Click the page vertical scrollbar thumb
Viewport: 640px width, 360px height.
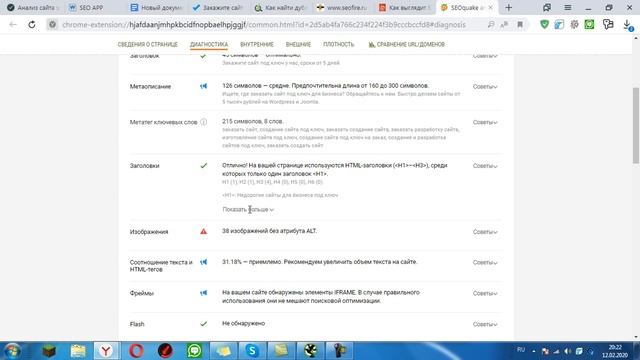pyautogui.click(x=636, y=125)
